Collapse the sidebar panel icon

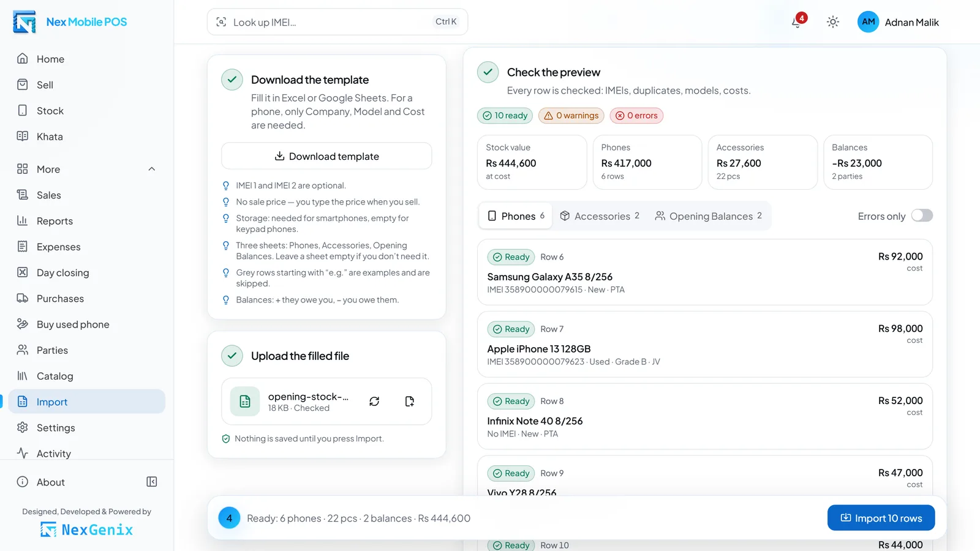click(x=152, y=482)
